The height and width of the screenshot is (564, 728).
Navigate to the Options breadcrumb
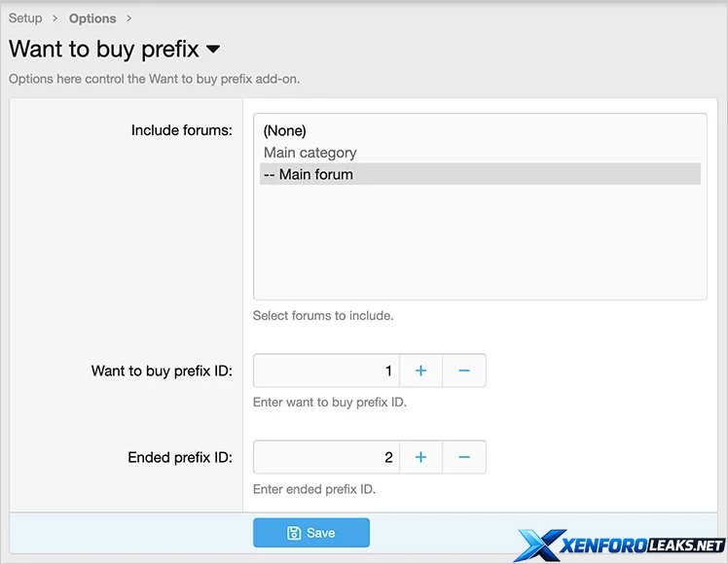(92, 18)
